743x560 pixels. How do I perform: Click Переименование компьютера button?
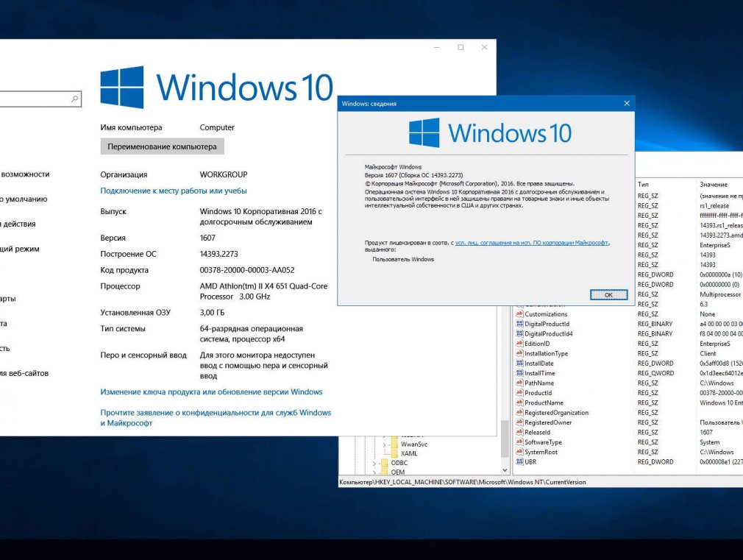click(162, 146)
